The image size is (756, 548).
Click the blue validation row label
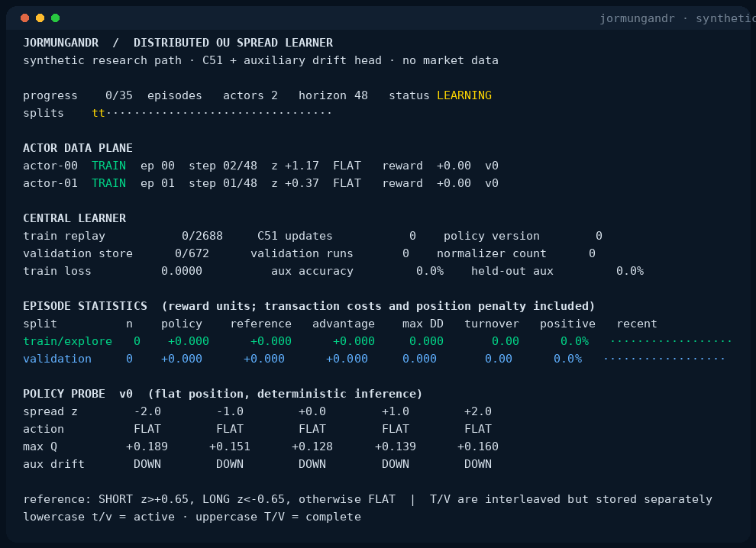[57, 359]
